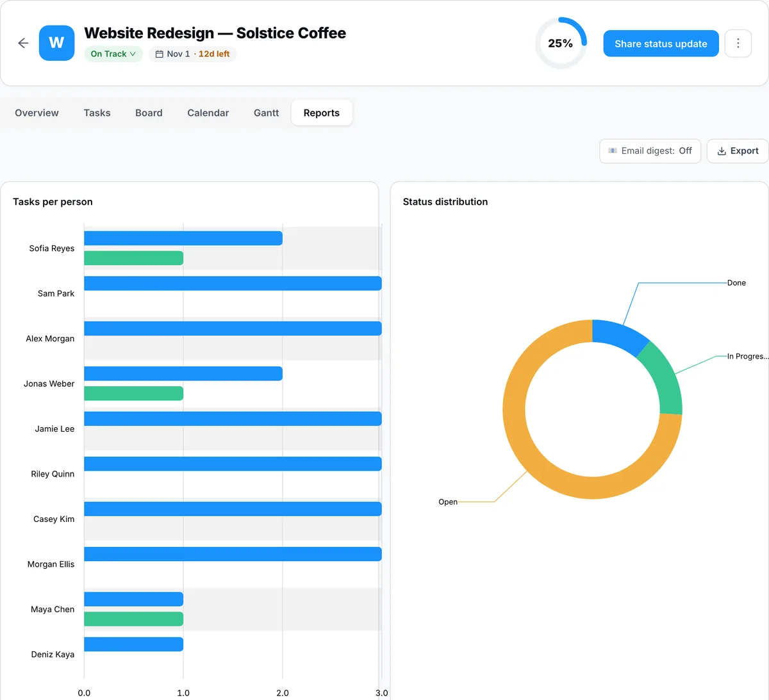Click Sofia Reyes green bar

tap(133, 258)
